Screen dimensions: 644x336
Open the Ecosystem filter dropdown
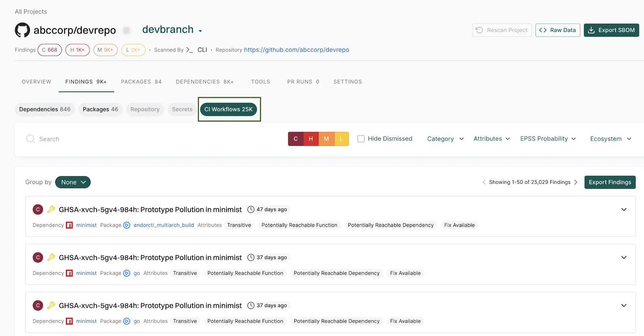click(x=610, y=139)
